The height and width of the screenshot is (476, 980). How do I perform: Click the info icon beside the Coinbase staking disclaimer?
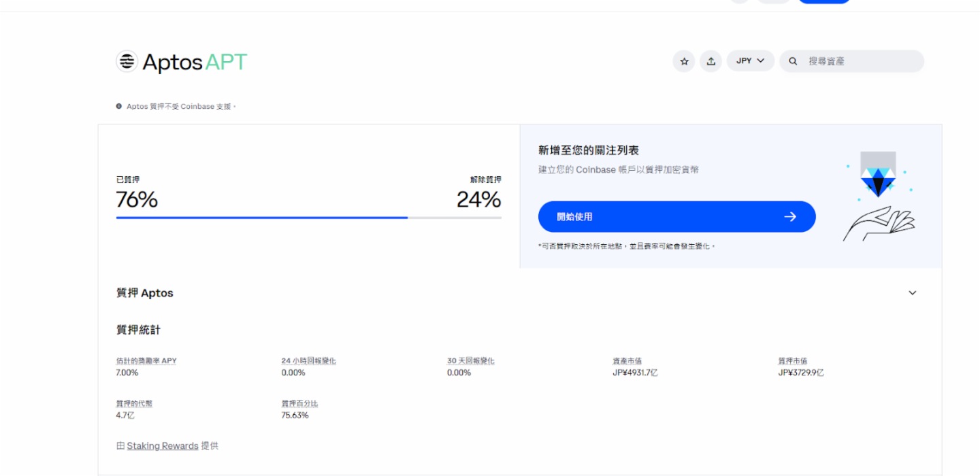point(120,105)
